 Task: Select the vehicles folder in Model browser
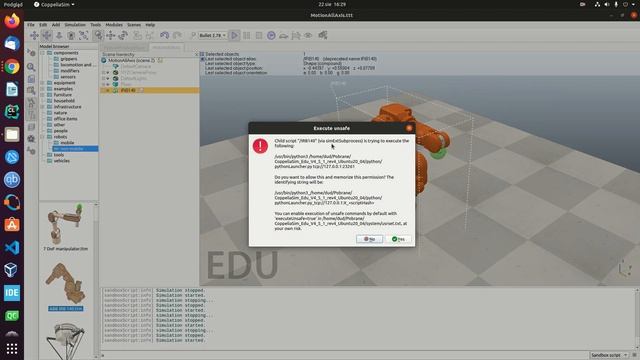pyautogui.click(x=62, y=161)
